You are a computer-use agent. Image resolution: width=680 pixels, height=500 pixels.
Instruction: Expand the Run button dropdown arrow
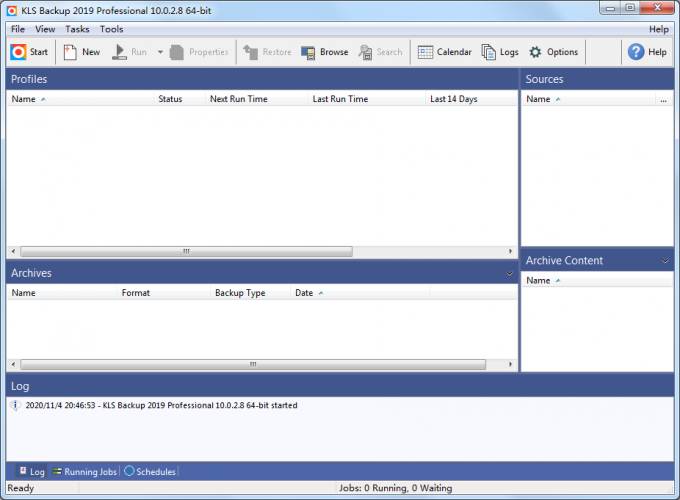point(160,52)
